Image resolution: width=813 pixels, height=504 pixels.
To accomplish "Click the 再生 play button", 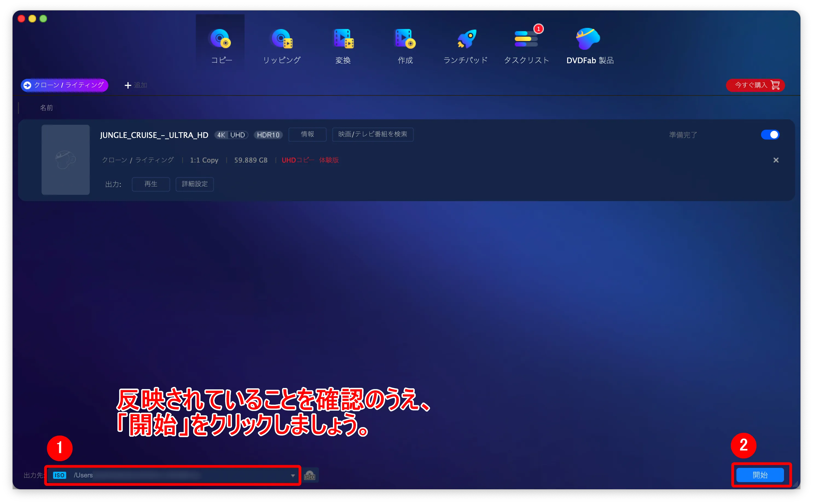I will [151, 184].
